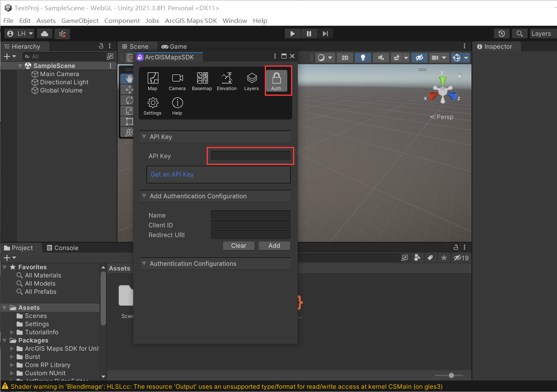Select the Elevation tool icon
The image size is (557, 392).
click(x=227, y=81)
